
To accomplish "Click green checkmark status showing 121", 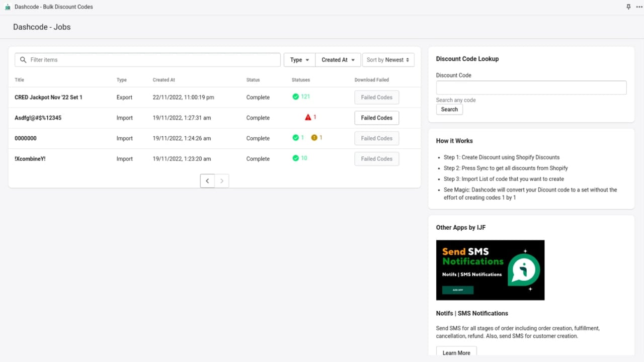I will [x=296, y=97].
